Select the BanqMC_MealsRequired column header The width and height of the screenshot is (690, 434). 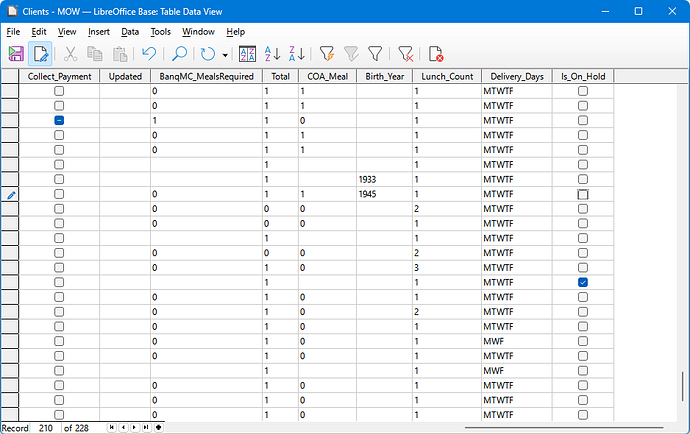point(206,77)
